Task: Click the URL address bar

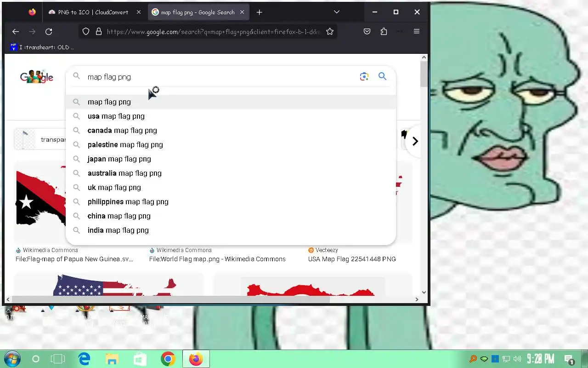Action: pos(214,32)
